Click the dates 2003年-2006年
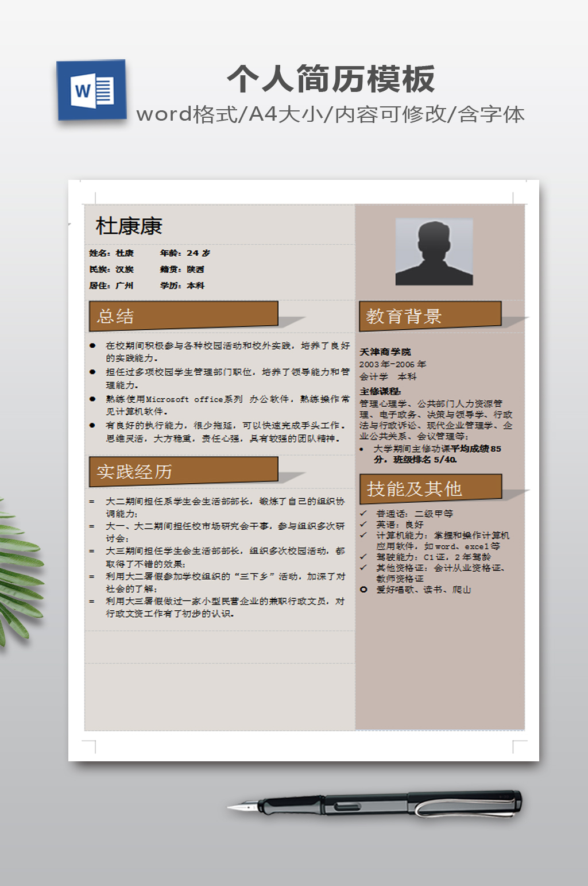The image size is (588, 886). coord(393,364)
